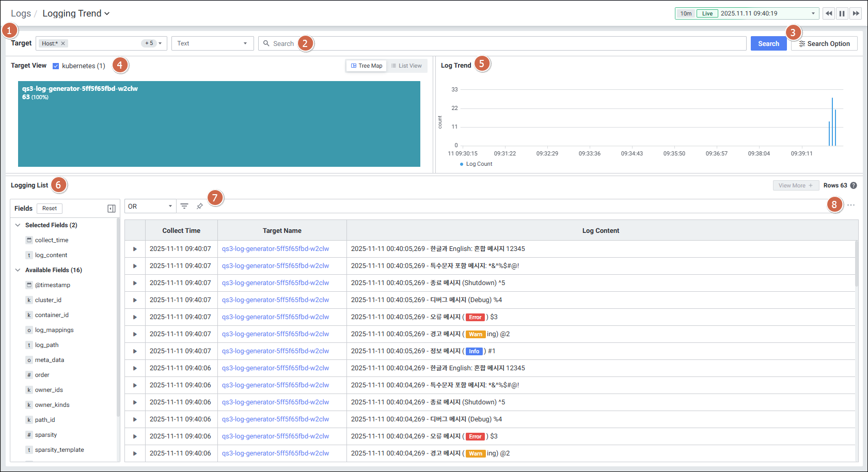Switch to the Tree Map tab
Viewport: 868px width, 472px height.
pos(367,66)
